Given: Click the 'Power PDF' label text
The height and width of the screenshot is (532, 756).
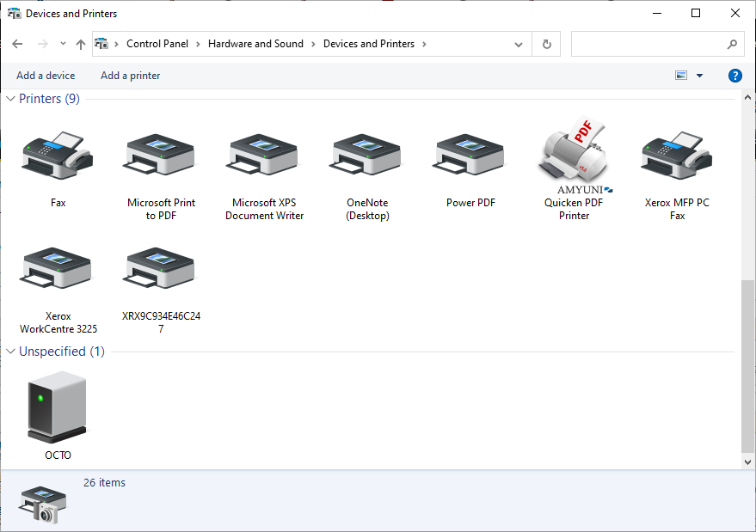Looking at the screenshot, I should (470, 203).
